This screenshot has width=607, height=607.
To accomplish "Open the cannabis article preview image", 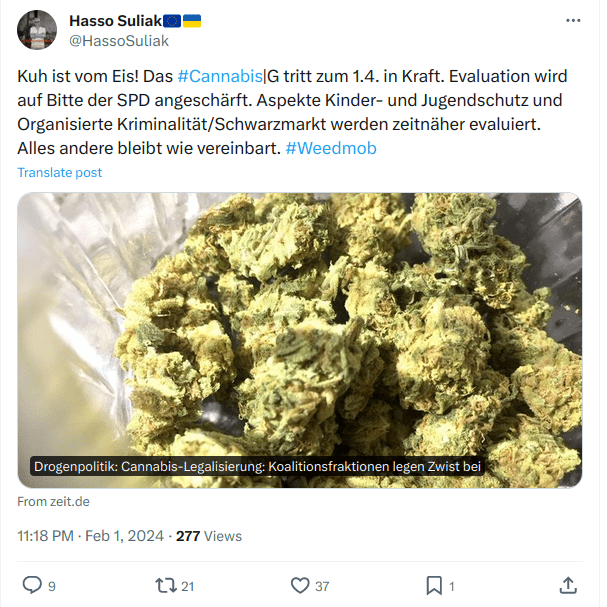I will tap(300, 340).
